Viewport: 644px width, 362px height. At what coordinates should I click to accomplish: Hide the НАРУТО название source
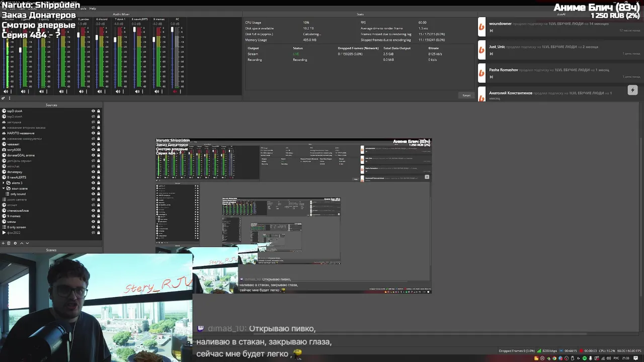[93, 133]
